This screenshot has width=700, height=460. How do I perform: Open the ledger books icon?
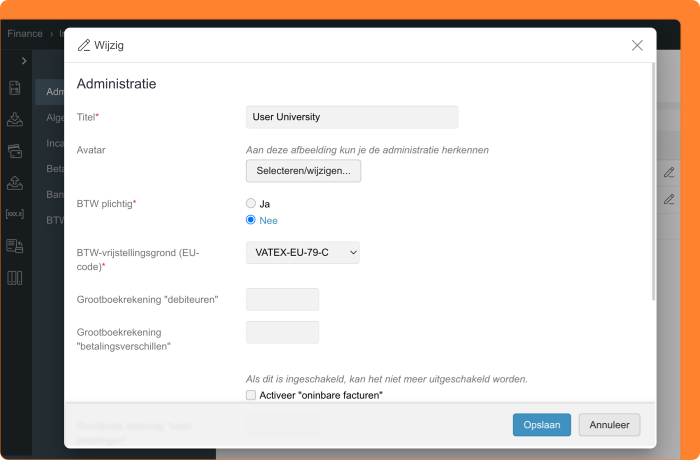tap(15, 278)
